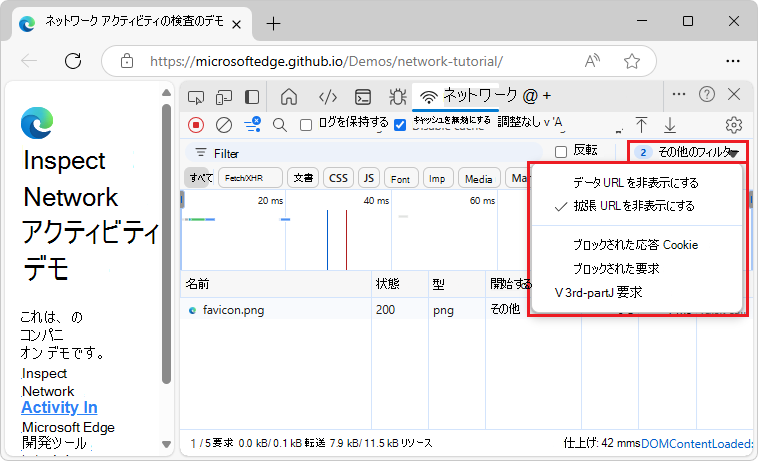758x461 pixels.
Task: Export HAR file with download arrow
Action: (x=670, y=125)
